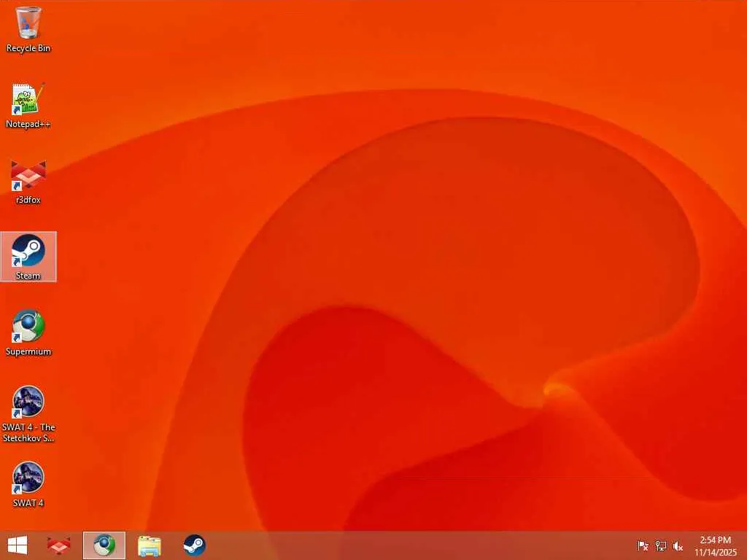Open the Windows Start button
This screenshot has width=747, height=560.
click(x=18, y=545)
